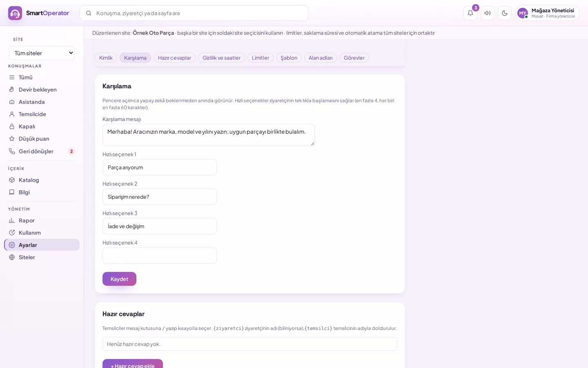
Task: Open Devir bekleyen hand icon
Action: click(x=12, y=90)
